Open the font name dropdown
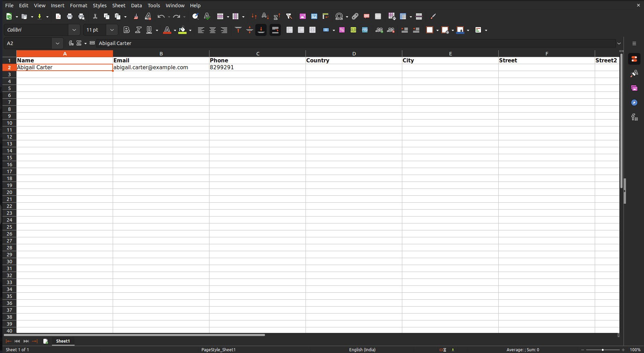The image size is (644, 353). [74, 30]
